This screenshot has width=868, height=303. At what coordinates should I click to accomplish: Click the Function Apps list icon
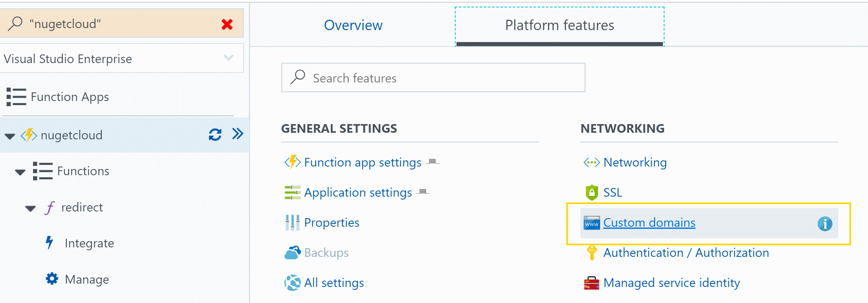(17, 97)
